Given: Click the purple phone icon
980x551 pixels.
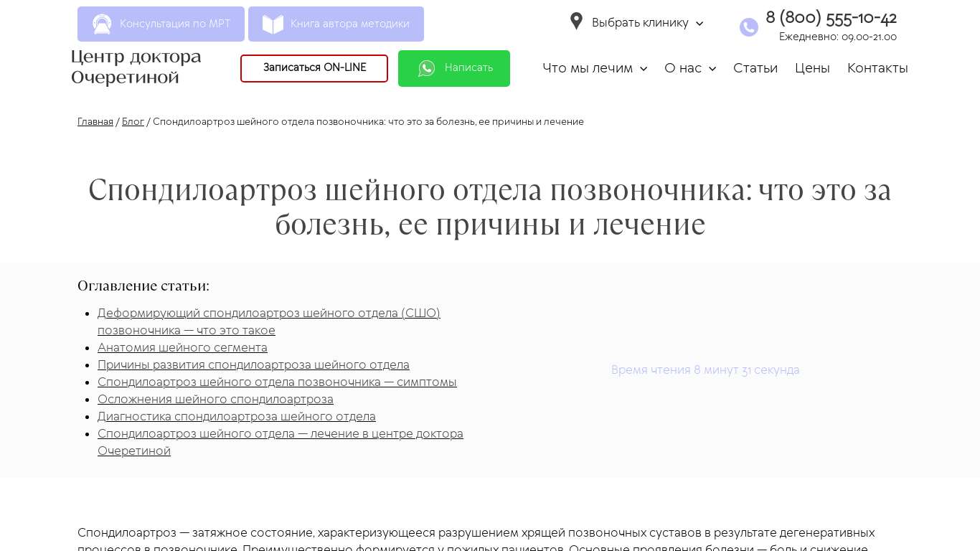Looking at the screenshot, I should pyautogui.click(x=748, y=27).
